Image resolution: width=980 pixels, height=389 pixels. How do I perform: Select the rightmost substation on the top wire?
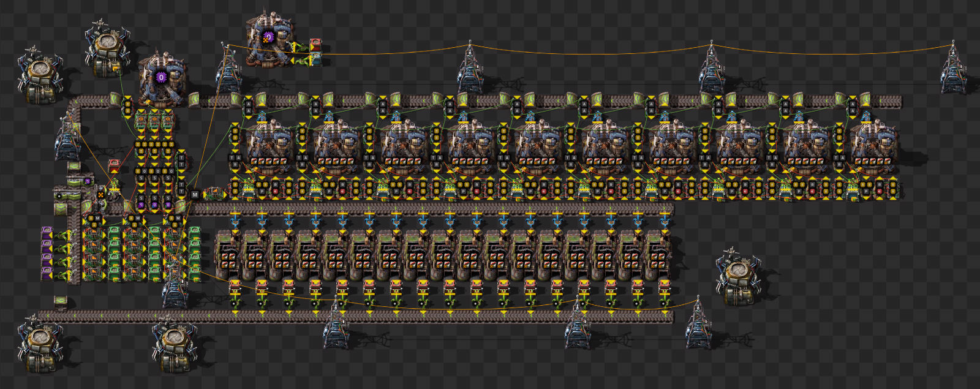pos(953,69)
